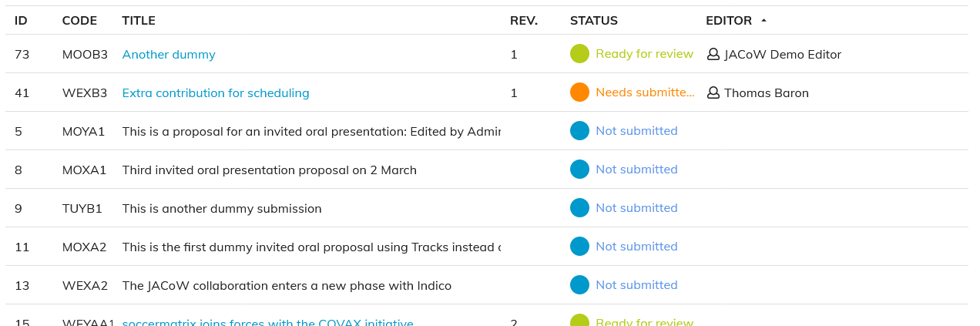
Task: Click the user icon beside Thomas Baron
Action: click(713, 92)
